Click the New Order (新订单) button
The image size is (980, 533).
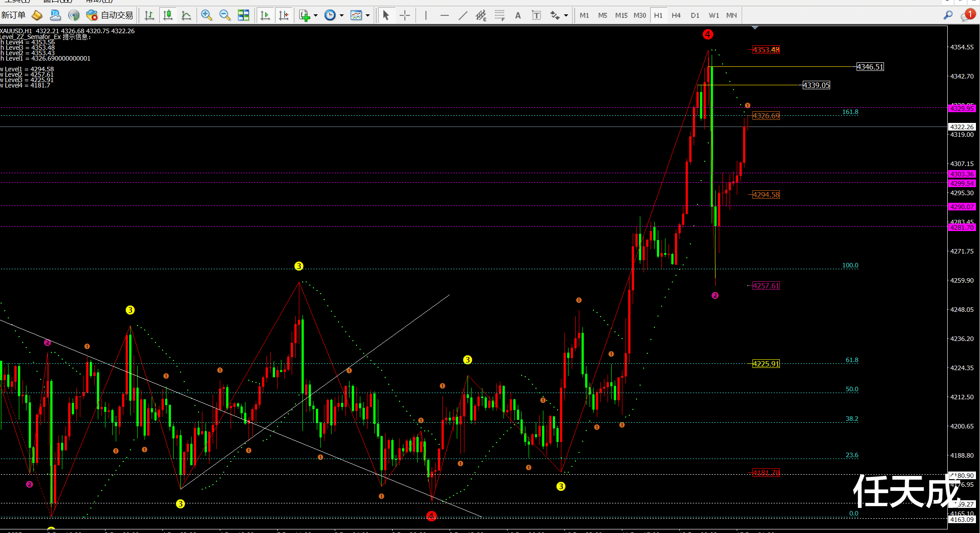click(x=13, y=15)
